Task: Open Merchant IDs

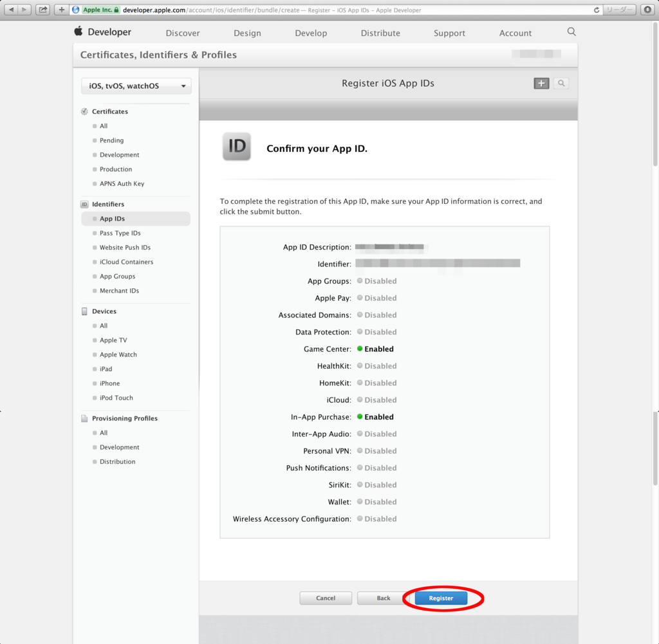Action: pyautogui.click(x=119, y=291)
